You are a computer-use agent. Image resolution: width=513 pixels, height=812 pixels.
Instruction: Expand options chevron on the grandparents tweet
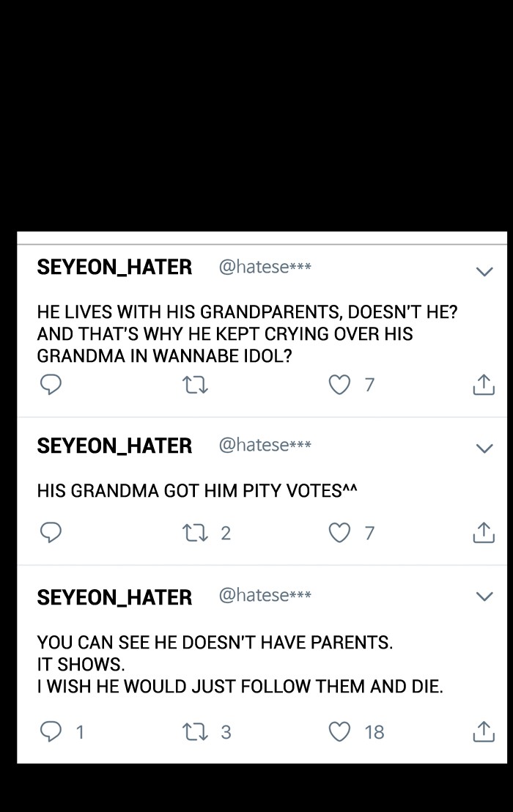(x=484, y=271)
